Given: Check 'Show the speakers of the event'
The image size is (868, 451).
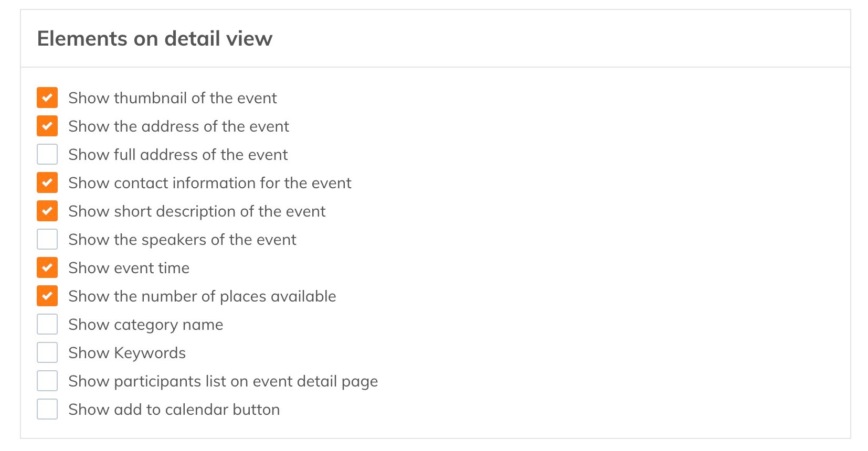Looking at the screenshot, I should click(47, 239).
